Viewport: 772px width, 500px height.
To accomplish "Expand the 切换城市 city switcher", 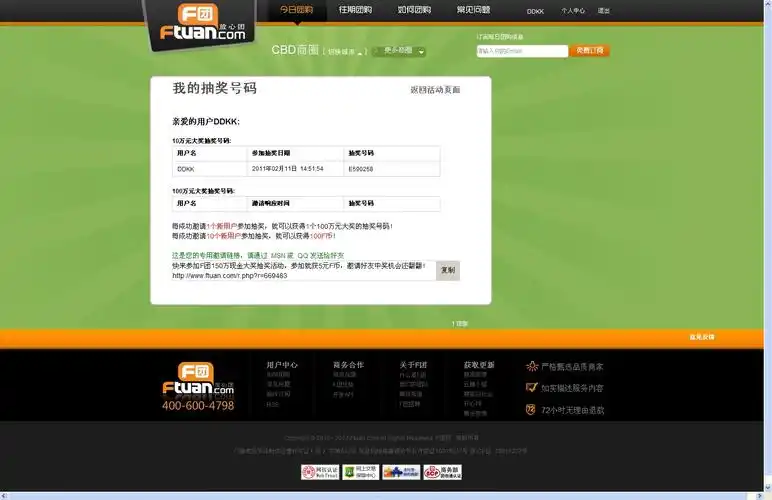I will 346,51.
